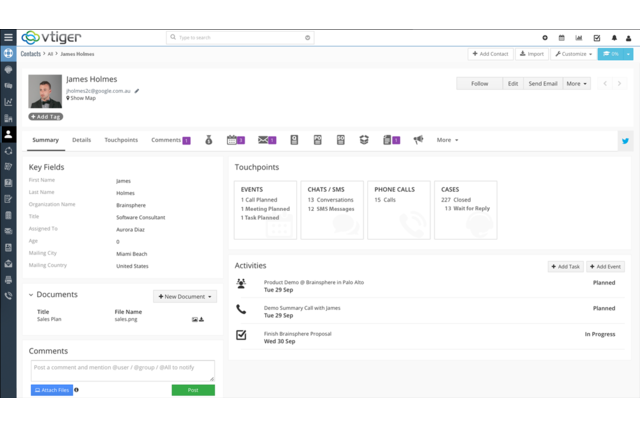
Task: Switch to the Touchpoints tab
Action: [121, 140]
